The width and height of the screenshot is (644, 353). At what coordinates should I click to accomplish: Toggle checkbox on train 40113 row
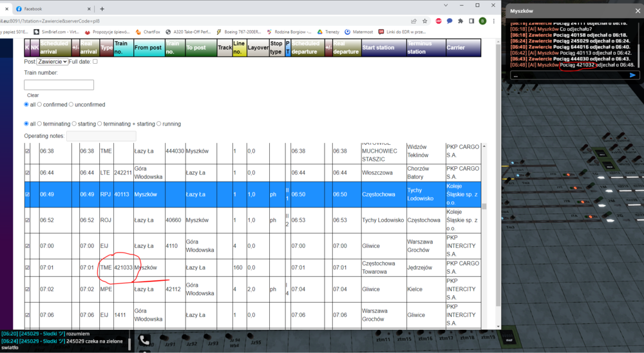pyautogui.click(x=27, y=194)
